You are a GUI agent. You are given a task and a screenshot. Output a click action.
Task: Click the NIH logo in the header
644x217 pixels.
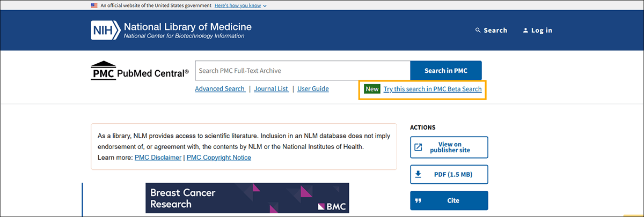point(105,31)
